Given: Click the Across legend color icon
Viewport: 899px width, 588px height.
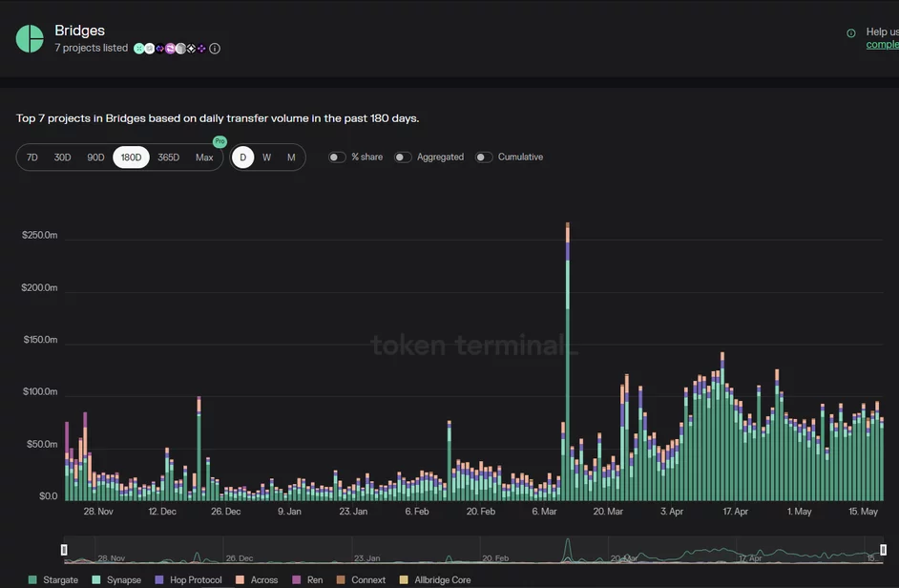Looking at the screenshot, I should (240, 579).
